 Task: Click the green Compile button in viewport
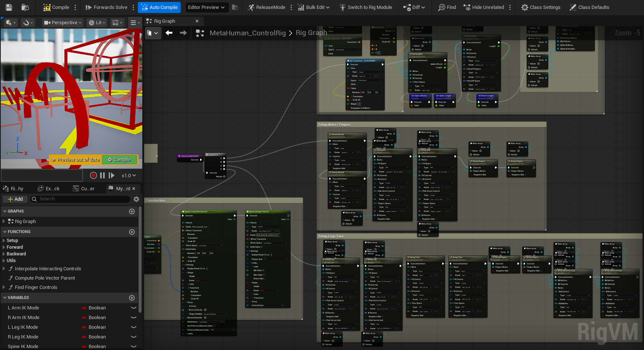120,160
